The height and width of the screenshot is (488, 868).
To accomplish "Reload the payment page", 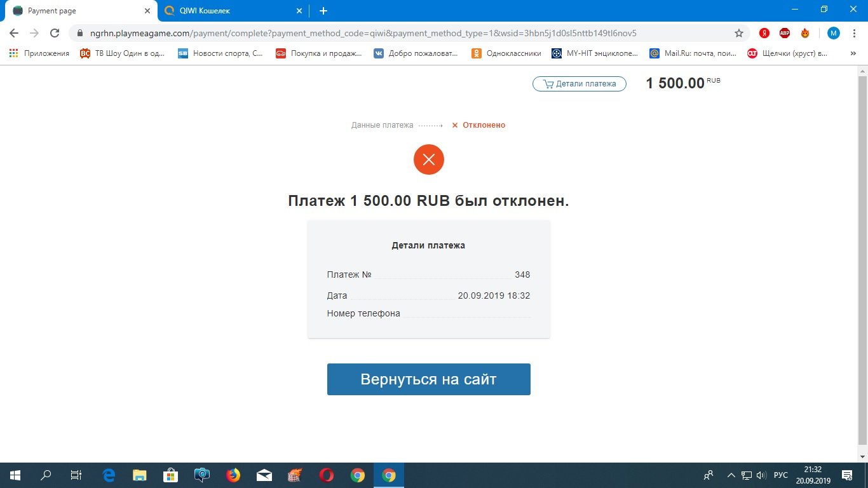I will point(55,33).
